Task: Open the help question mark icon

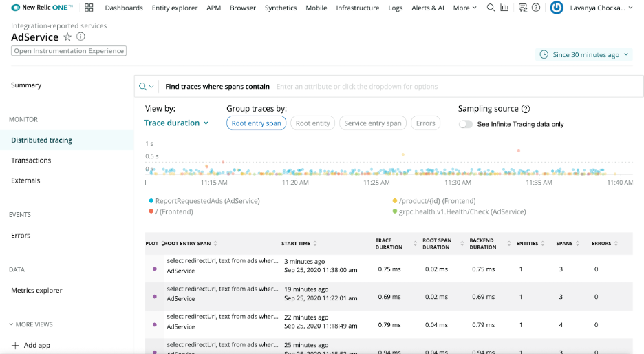Action: click(536, 8)
